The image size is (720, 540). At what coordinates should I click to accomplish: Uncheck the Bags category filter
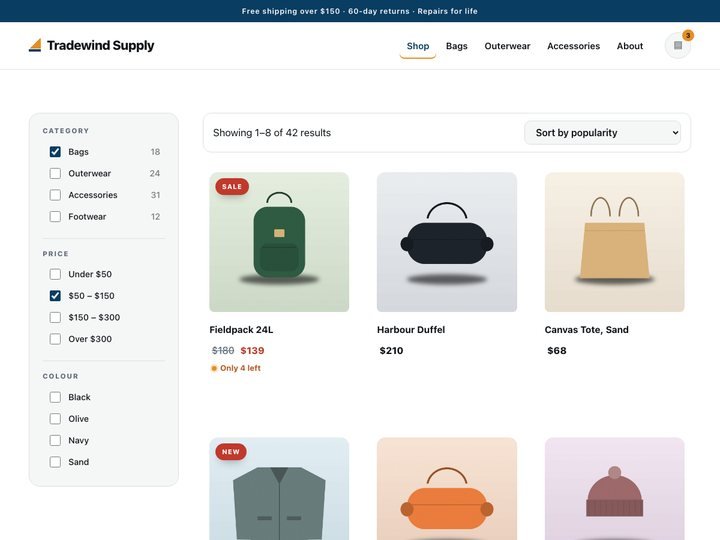tap(55, 152)
